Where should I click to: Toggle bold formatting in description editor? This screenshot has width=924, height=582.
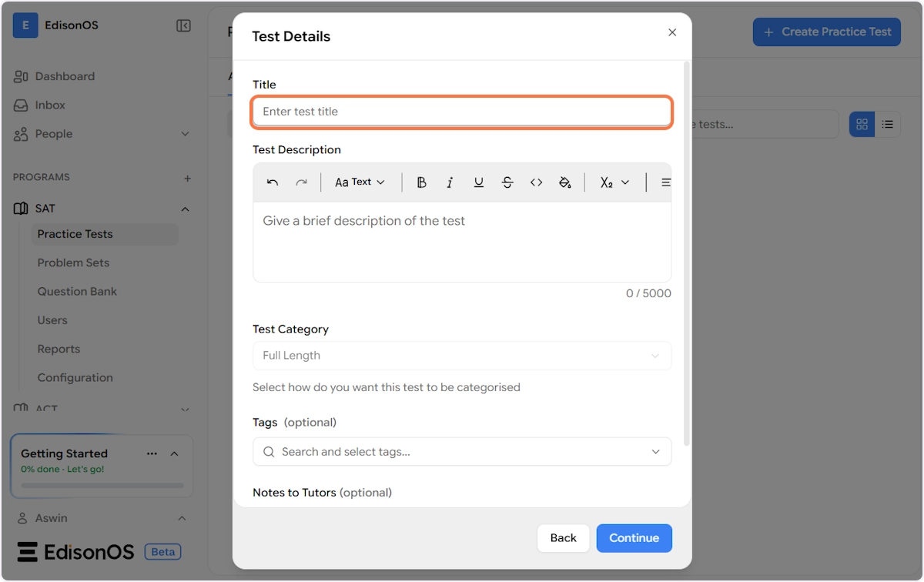421,182
